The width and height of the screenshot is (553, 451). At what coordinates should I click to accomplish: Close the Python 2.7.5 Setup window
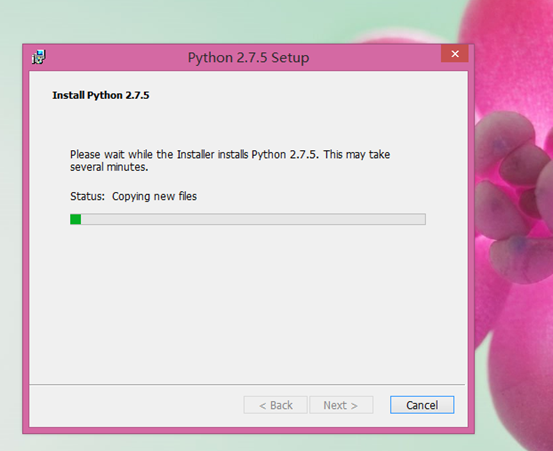[x=455, y=54]
